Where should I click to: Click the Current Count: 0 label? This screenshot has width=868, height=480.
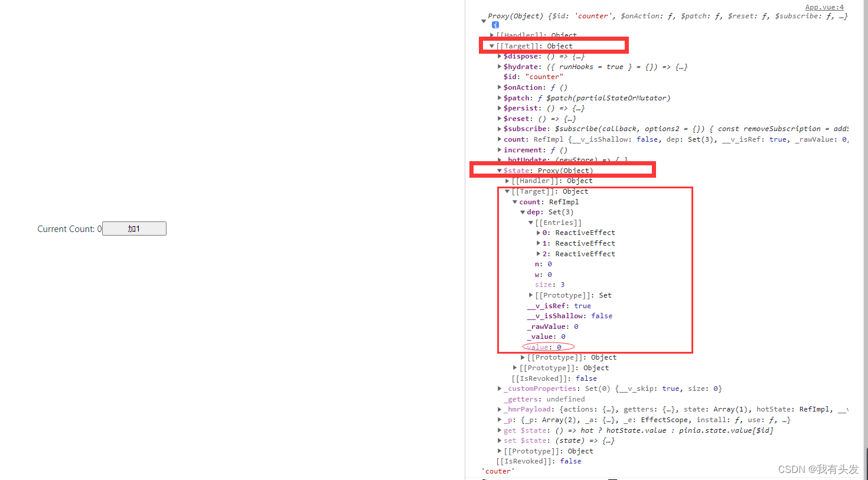[x=70, y=229]
